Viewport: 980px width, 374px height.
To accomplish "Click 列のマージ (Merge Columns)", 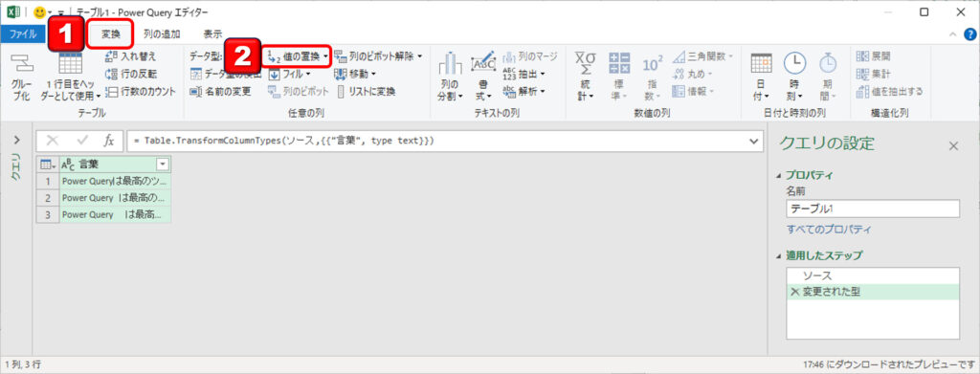I will pyautogui.click(x=530, y=56).
